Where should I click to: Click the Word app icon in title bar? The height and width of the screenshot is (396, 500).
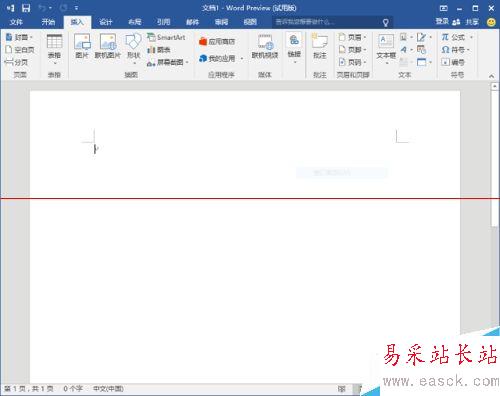pos(10,8)
